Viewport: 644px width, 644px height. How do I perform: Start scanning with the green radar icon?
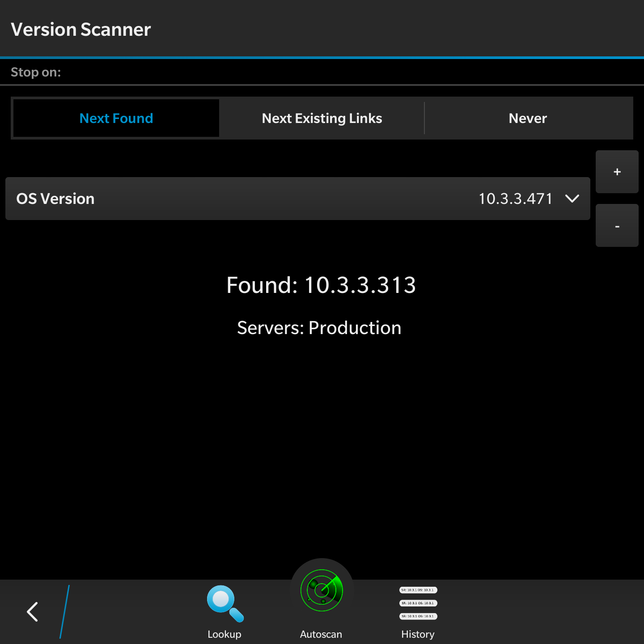(x=322, y=590)
